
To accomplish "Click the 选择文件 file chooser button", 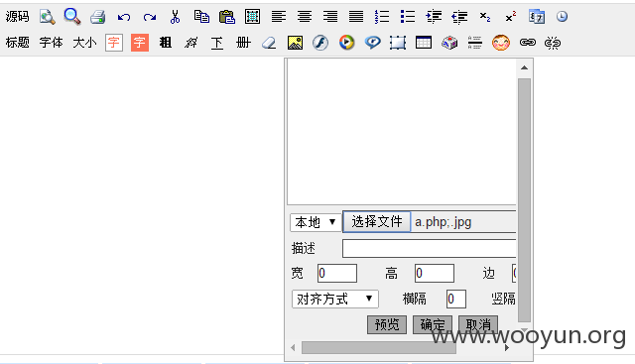I will click(377, 221).
